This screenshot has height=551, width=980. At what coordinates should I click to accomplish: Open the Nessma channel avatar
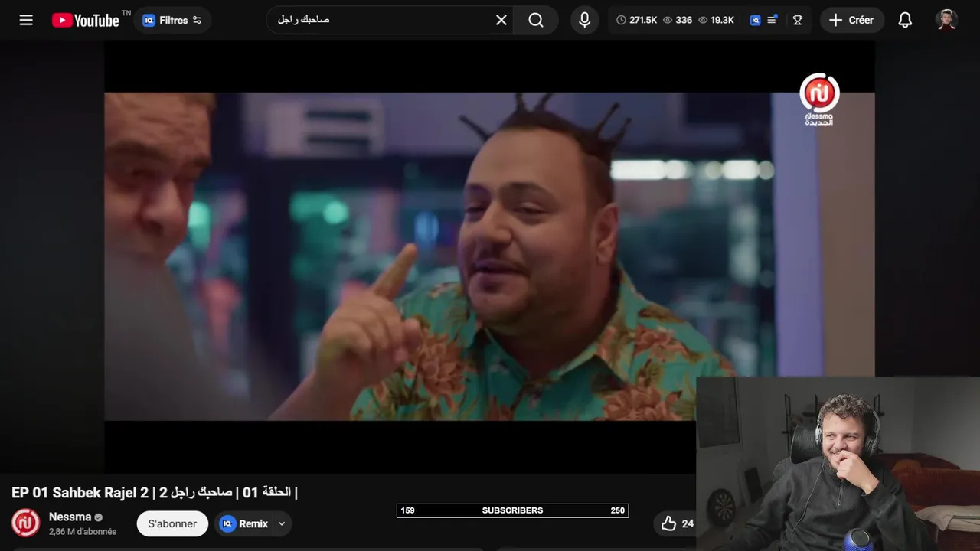[x=25, y=523]
